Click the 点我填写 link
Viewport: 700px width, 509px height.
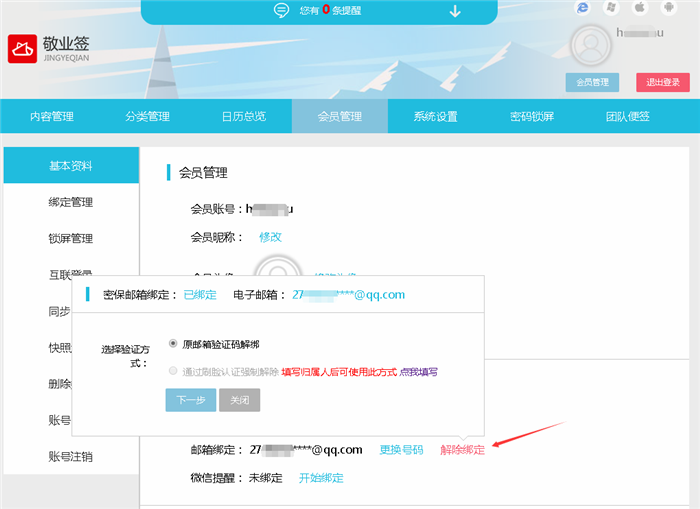pos(418,371)
